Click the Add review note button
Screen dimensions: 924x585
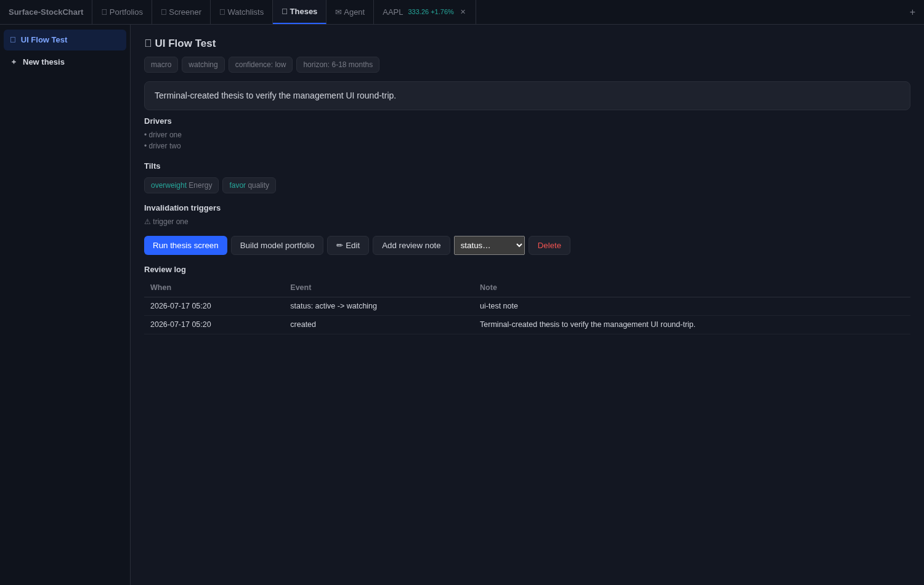tap(411, 246)
